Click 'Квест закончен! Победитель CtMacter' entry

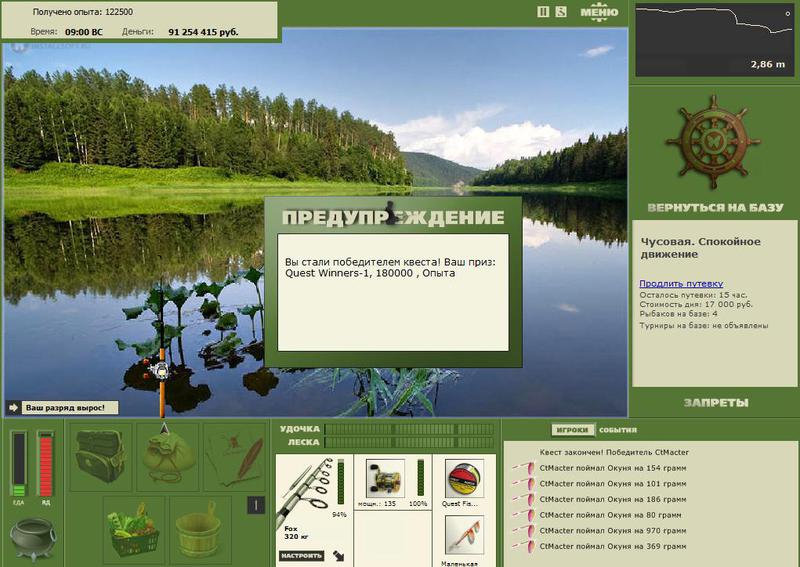coord(614,452)
